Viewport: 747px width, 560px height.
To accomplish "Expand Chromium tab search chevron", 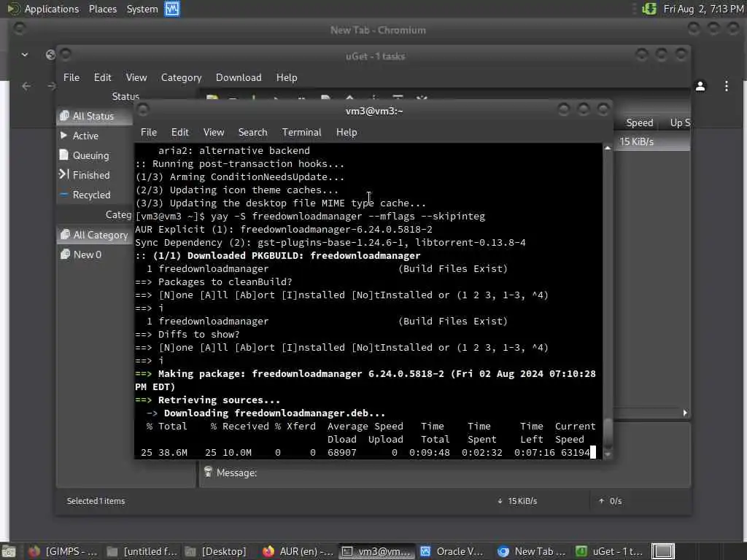I will coord(25,55).
